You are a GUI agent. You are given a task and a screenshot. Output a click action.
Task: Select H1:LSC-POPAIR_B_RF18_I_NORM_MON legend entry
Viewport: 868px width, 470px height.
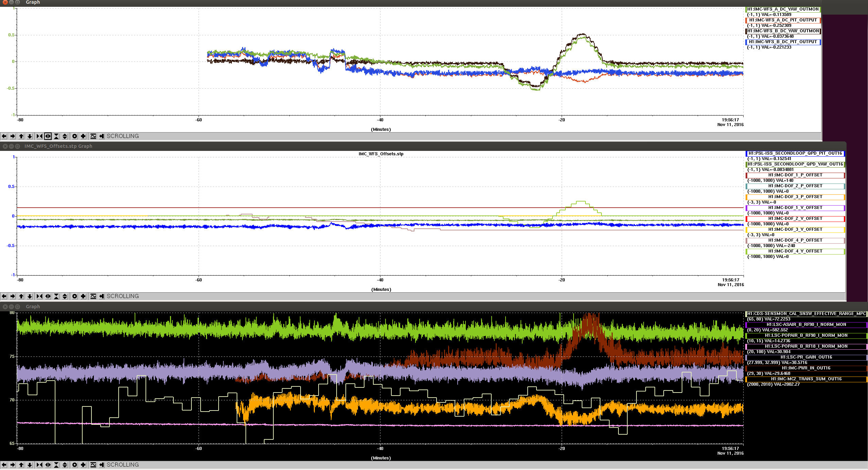tap(806, 347)
